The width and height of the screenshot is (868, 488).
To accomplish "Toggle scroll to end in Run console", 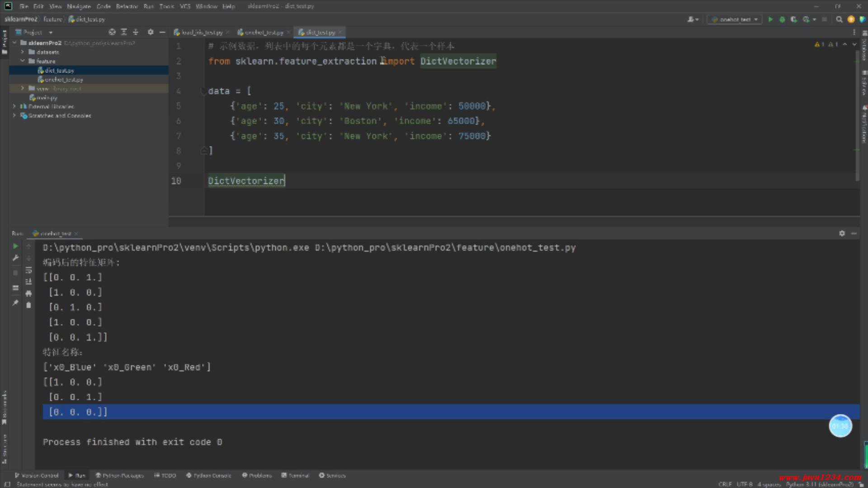I will [28, 282].
